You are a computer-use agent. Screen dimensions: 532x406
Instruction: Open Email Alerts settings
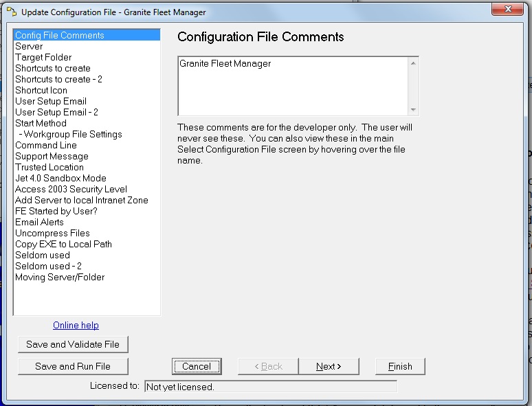(87, 222)
